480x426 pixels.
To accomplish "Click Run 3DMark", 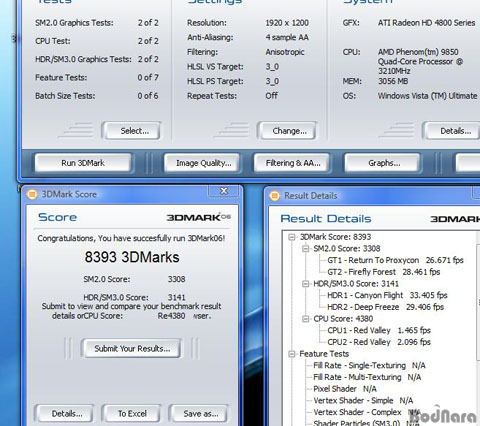I will (x=83, y=163).
